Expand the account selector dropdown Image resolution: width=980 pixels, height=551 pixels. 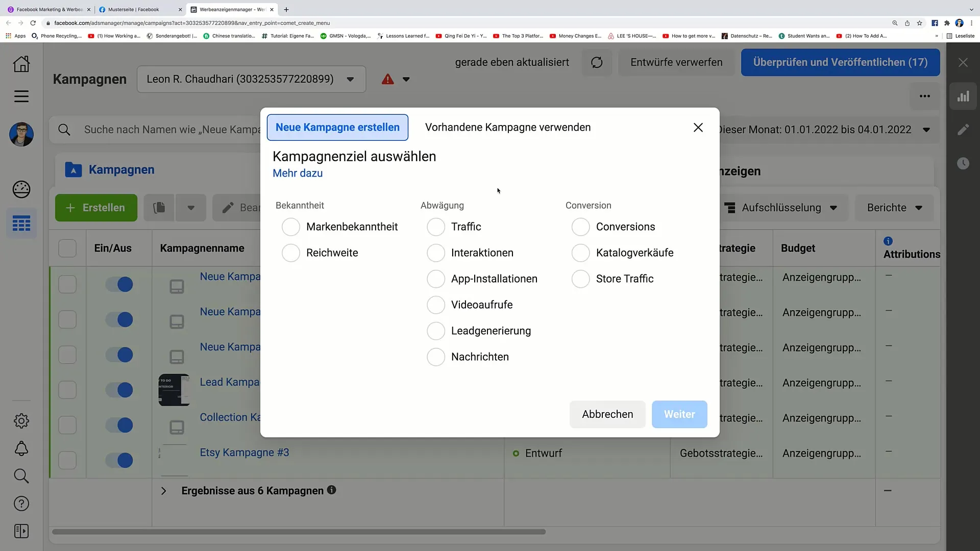pos(350,80)
